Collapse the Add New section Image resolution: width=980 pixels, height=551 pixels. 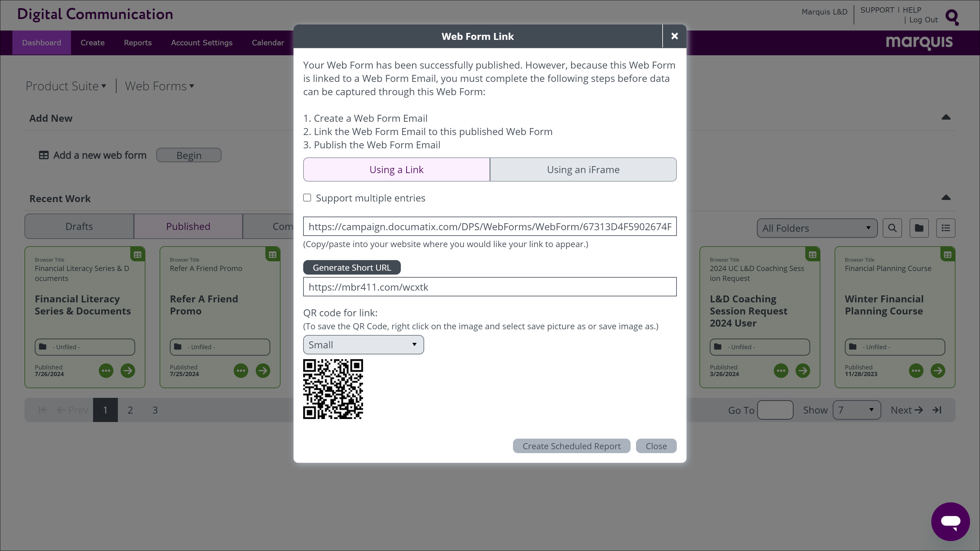pos(946,118)
